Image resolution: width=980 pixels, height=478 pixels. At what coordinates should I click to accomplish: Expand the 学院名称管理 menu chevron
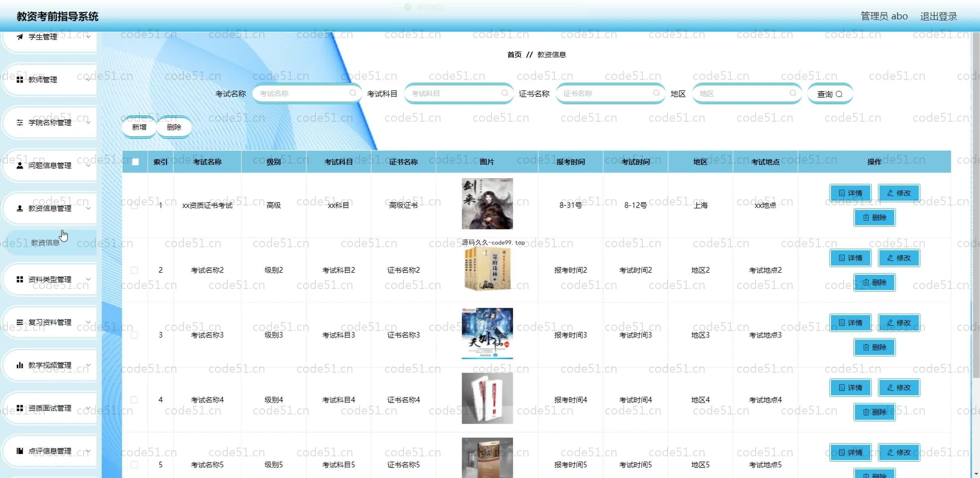pyautogui.click(x=88, y=122)
